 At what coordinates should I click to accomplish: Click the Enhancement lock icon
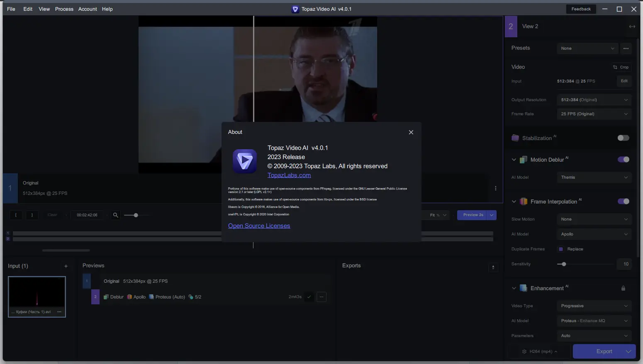(623, 288)
